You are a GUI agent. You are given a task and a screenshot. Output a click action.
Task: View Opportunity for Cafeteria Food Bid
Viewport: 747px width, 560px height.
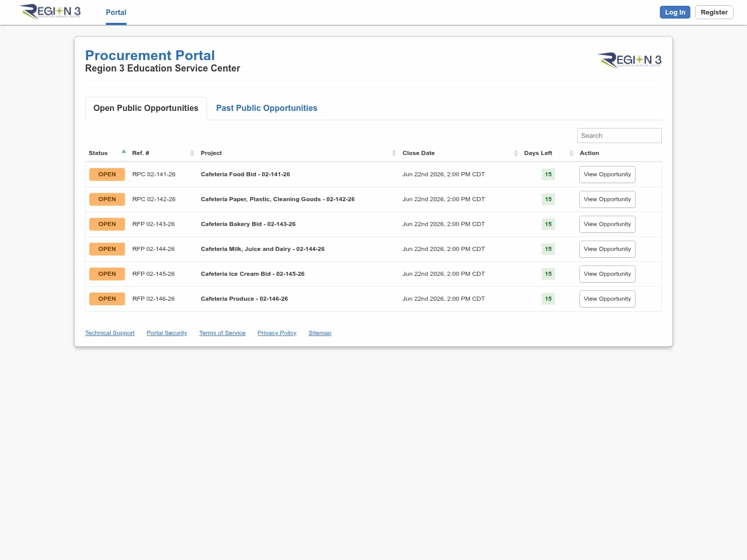[x=607, y=174]
